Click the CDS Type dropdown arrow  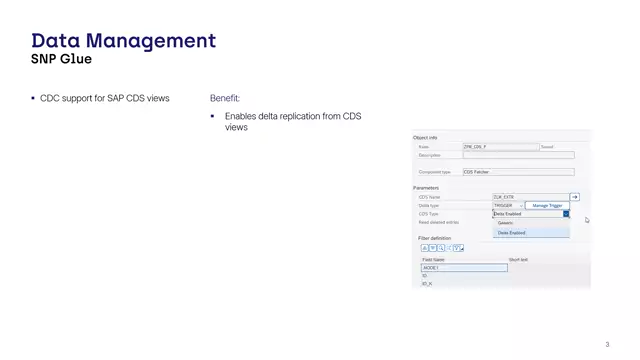click(x=566, y=214)
